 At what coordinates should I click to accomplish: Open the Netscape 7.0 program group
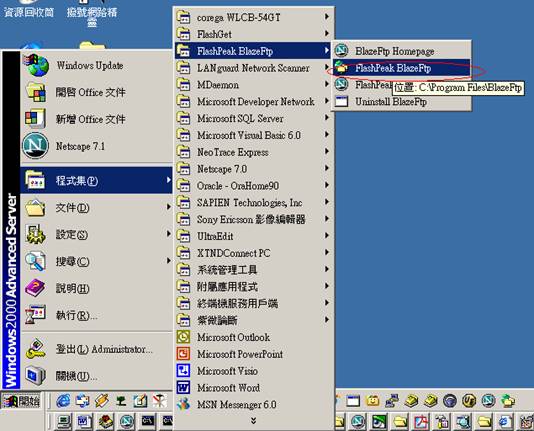(253, 169)
